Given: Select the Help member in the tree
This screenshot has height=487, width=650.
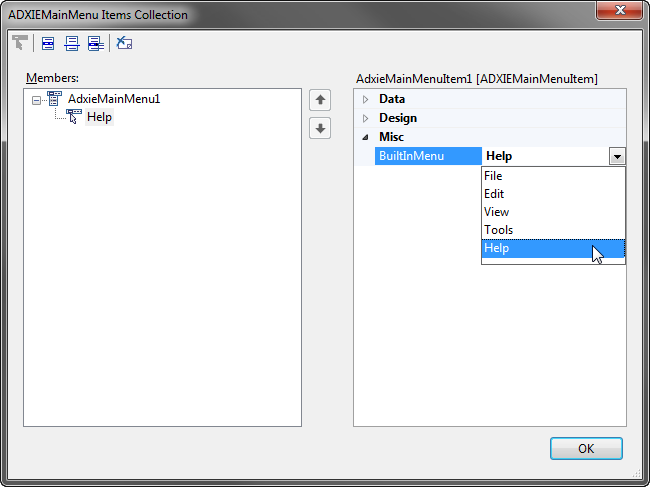Looking at the screenshot, I should pos(99,117).
